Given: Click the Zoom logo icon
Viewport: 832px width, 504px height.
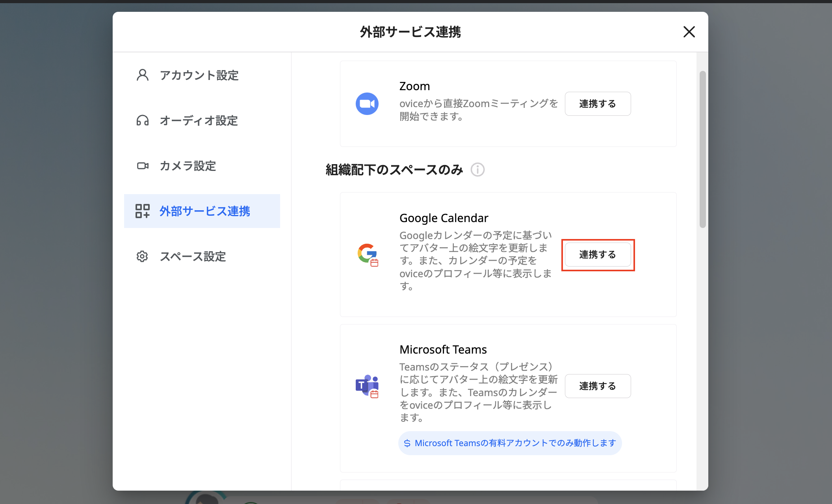Looking at the screenshot, I should click(x=367, y=104).
